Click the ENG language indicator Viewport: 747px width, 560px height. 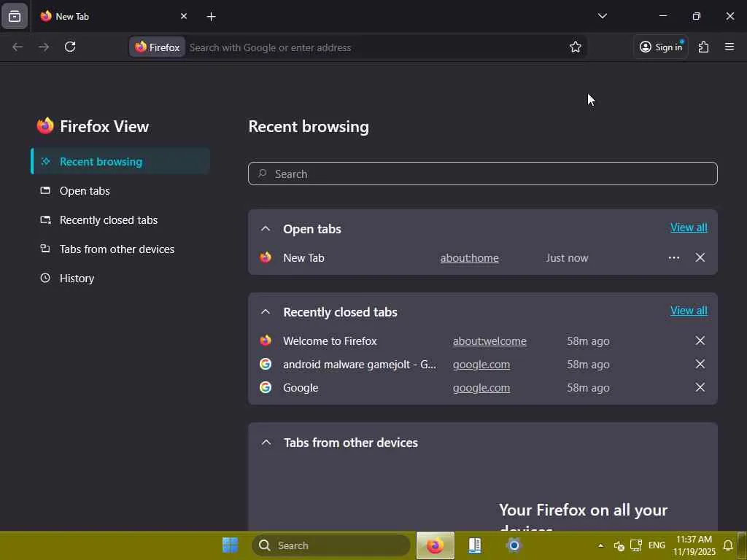(657, 545)
